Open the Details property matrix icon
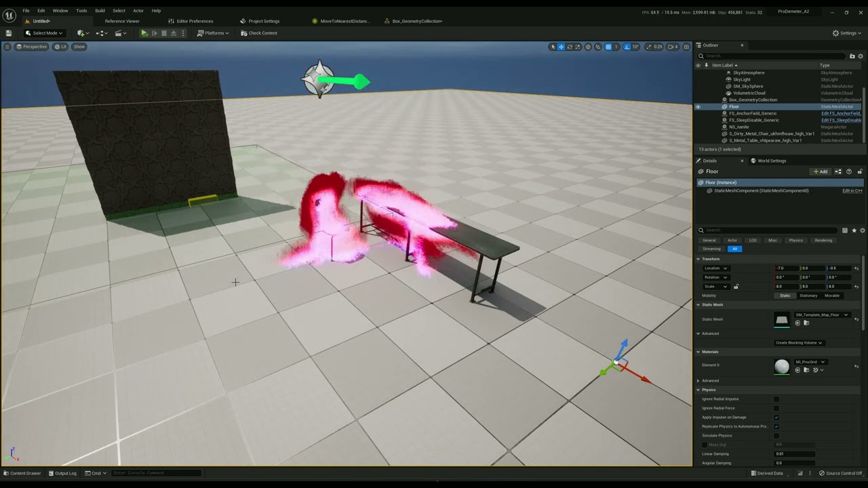 [x=844, y=230]
